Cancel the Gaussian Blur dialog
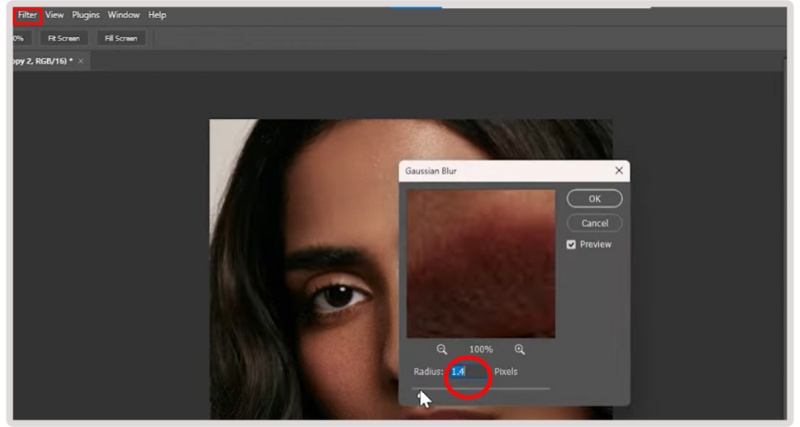The image size is (800, 427). click(594, 223)
